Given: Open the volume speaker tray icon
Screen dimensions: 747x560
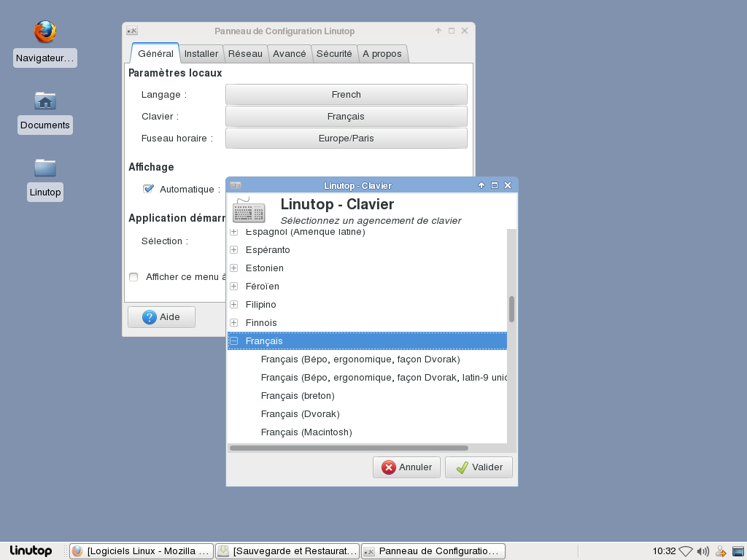Looking at the screenshot, I should 703,551.
